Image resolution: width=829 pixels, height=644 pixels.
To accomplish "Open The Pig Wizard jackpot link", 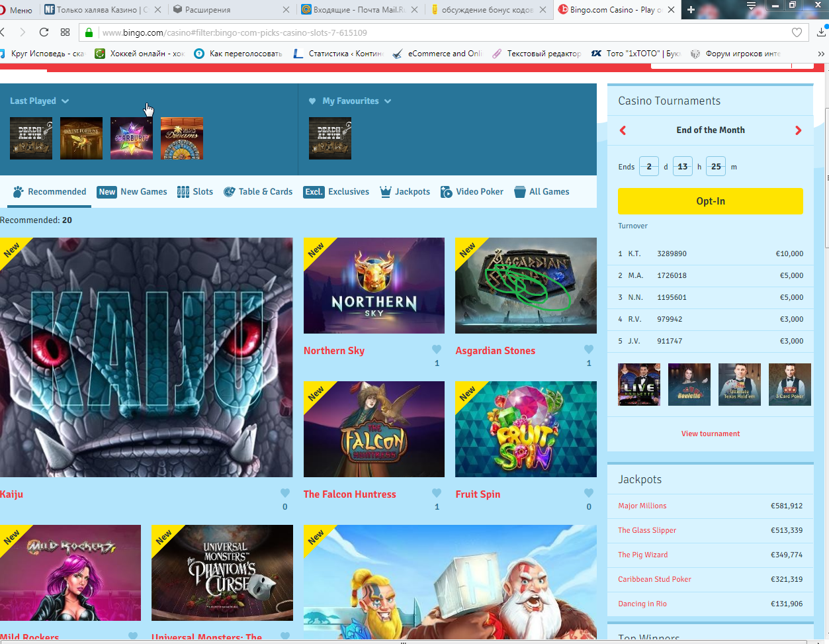I will 642,555.
